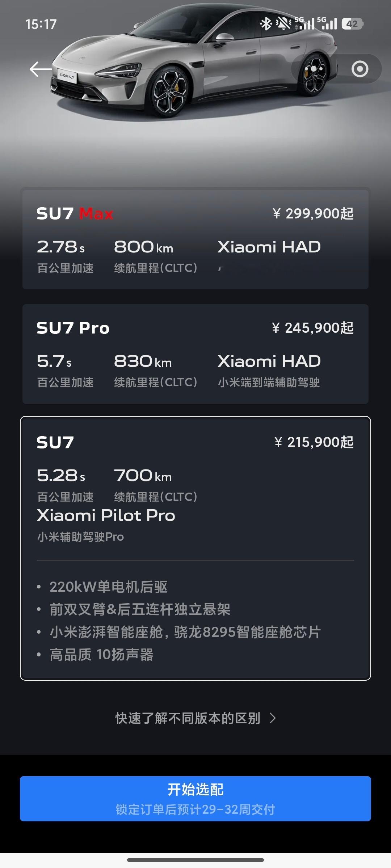Tap the muted bell status icon
Screen dimensions: 391x868
click(283, 24)
